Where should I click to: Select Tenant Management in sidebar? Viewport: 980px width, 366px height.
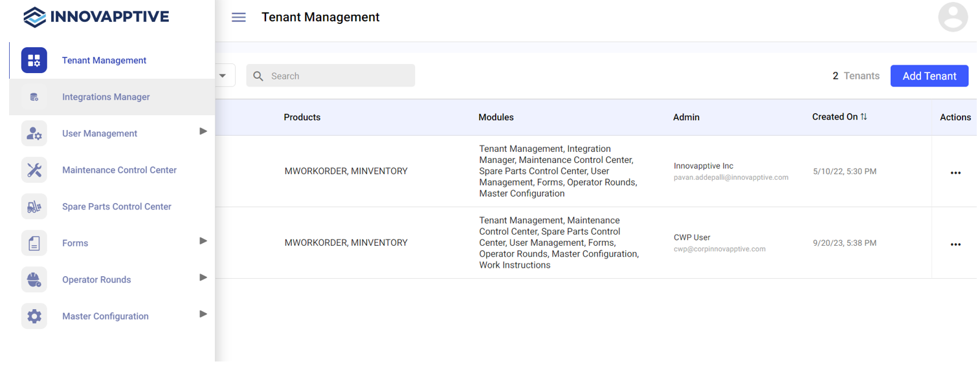point(112,60)
